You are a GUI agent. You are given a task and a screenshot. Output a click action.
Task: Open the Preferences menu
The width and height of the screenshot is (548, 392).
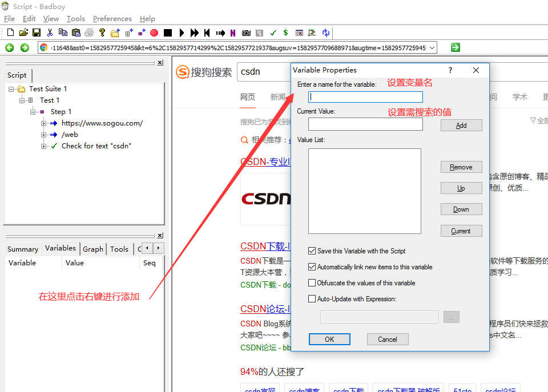tap(112, 18)
